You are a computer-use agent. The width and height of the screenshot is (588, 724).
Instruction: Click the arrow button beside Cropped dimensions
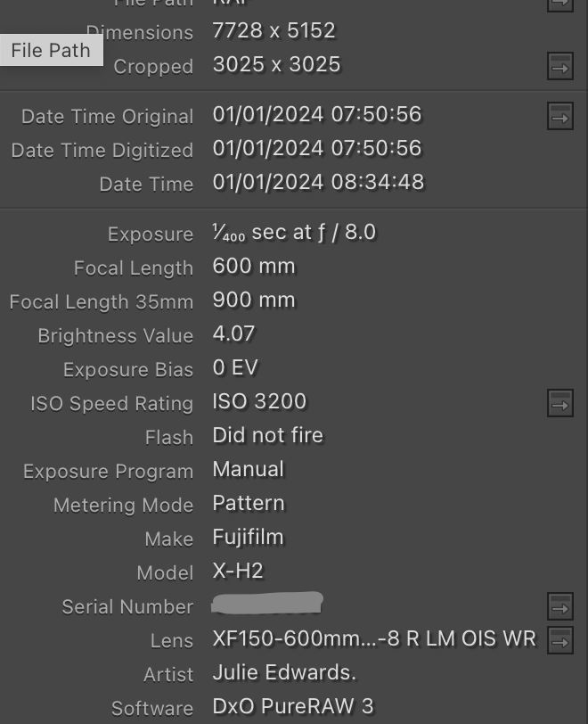point(559,66)
